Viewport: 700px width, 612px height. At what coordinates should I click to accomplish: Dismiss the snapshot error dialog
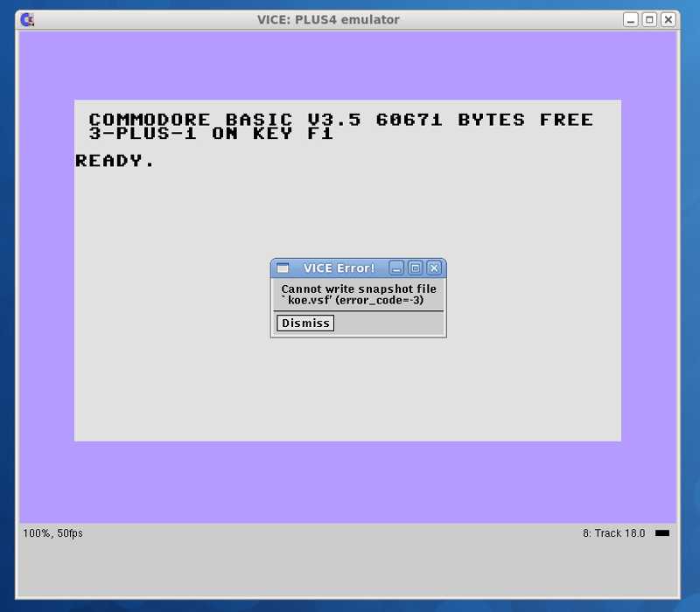pos(304,323)
